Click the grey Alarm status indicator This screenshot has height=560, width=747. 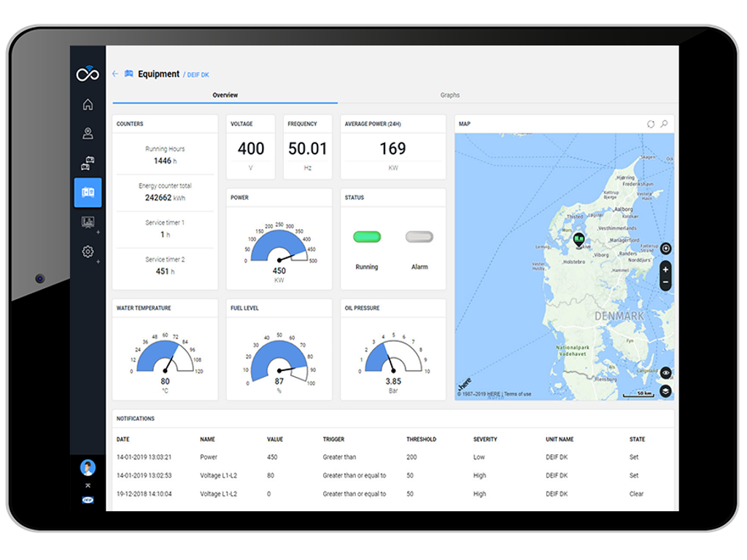[419, 237]
